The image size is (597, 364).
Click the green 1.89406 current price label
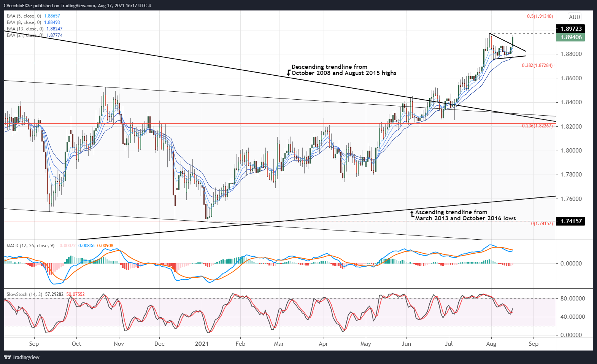point(570,37)
